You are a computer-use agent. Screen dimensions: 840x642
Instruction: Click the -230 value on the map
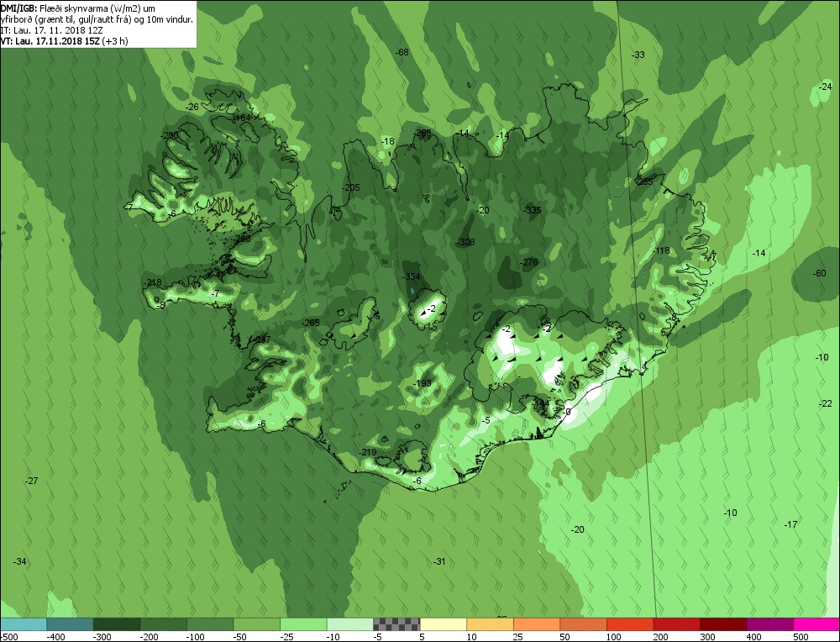click(x=171, y=135)
